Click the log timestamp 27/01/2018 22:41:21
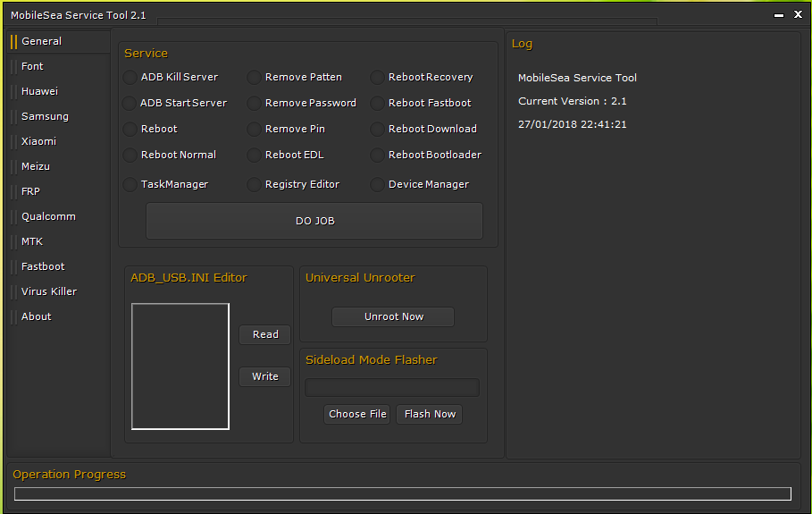This screenshot has width=812, height=514. [573, 124]
